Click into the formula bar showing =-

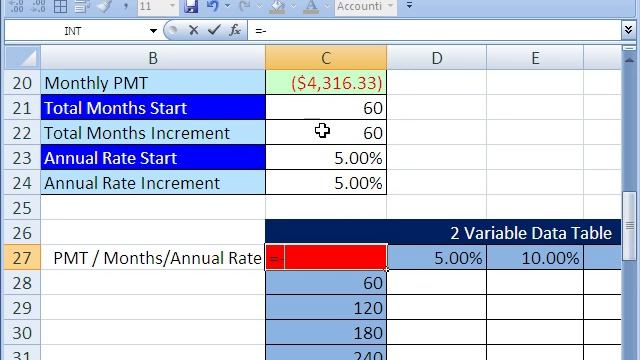[434, 31]
